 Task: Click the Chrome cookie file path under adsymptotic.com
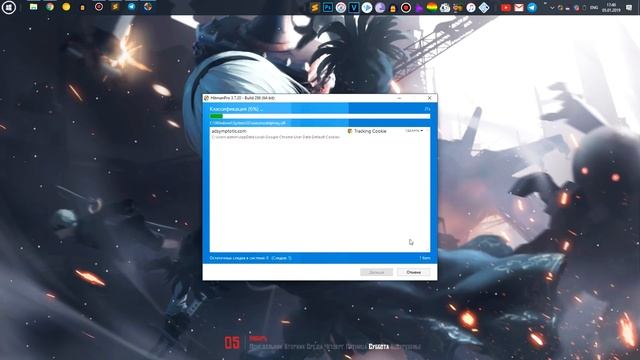click(x=276, y=137)
